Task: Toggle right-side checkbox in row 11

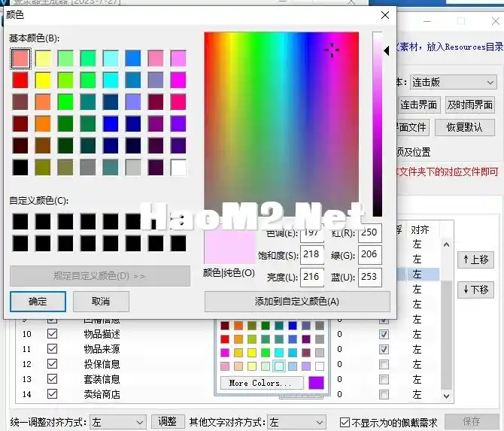Action: [384, 349]
